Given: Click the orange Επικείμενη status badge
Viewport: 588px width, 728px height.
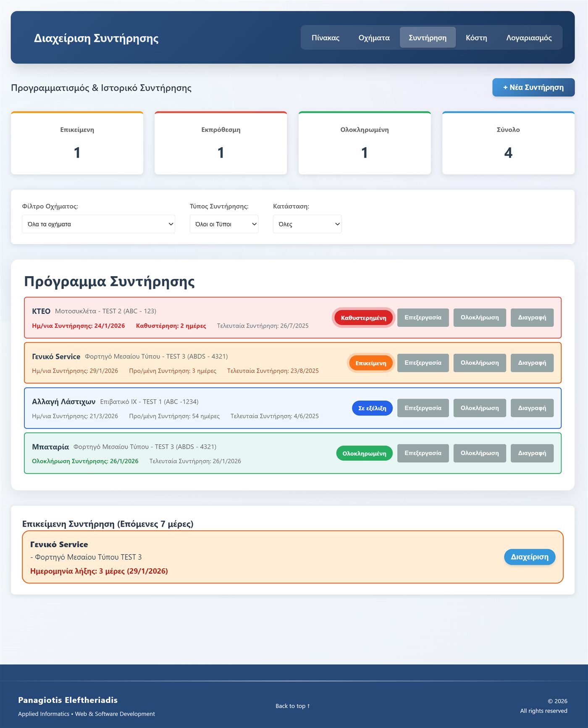Looking at the screenshot, I should point(371,363).
